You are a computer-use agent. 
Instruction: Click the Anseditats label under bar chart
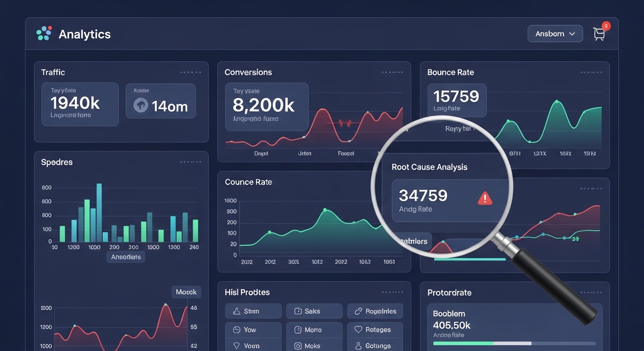(126, 257)
